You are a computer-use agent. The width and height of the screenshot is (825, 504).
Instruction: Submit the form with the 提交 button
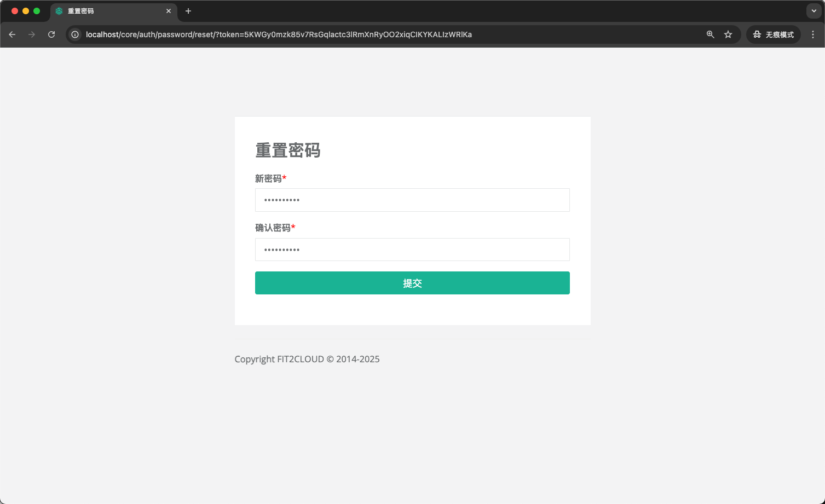pos(412,283)
